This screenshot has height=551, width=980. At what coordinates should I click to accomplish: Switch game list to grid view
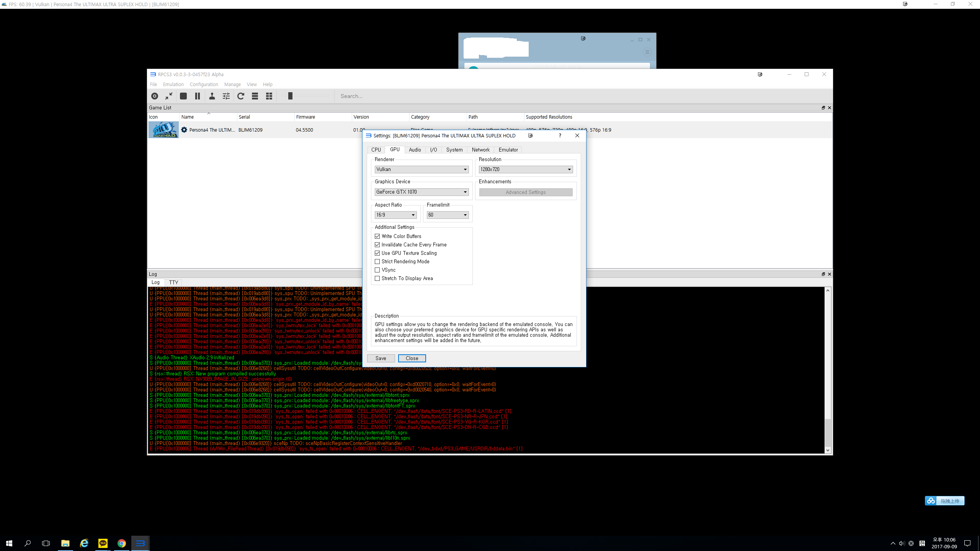click(x=269, y=96)
